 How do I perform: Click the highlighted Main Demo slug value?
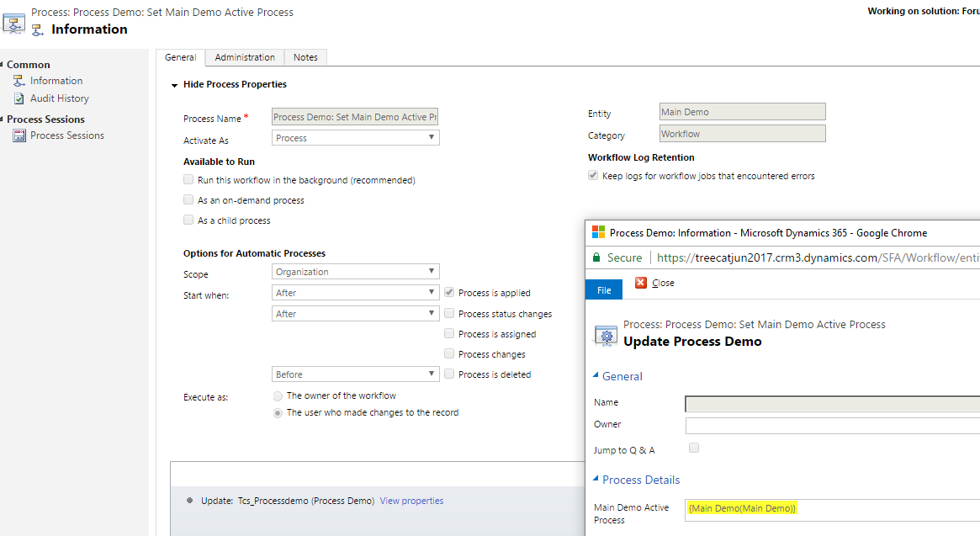tap(742, 508)
